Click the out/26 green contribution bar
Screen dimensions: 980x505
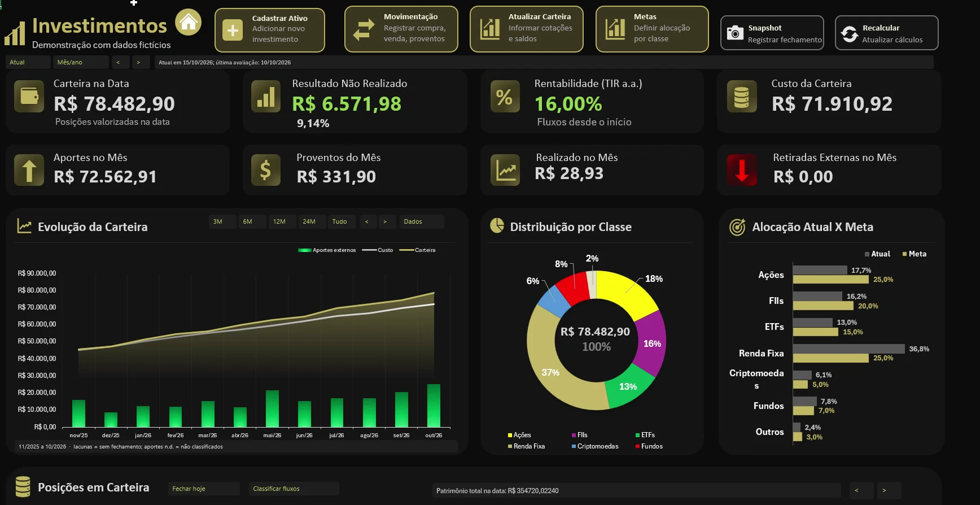click(434, 406)
